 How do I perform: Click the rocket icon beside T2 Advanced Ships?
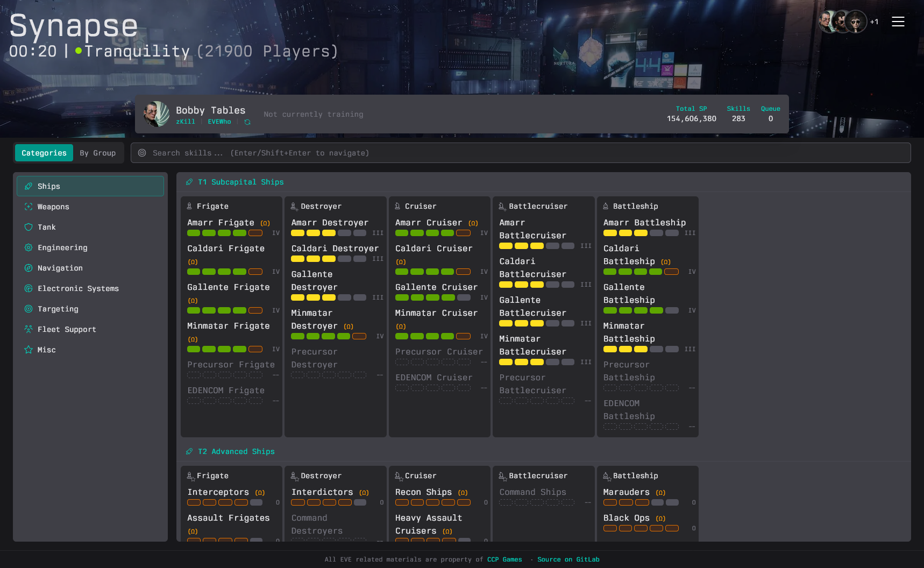coord(189,452)
